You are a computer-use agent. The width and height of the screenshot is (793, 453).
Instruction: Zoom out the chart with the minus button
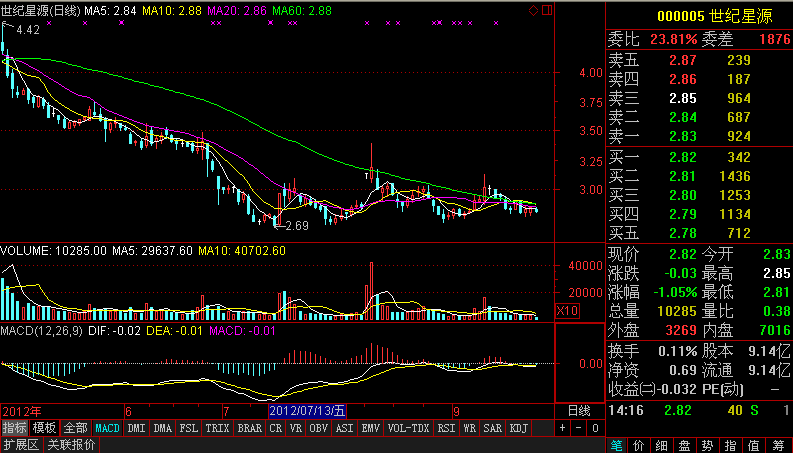[577, 428]
